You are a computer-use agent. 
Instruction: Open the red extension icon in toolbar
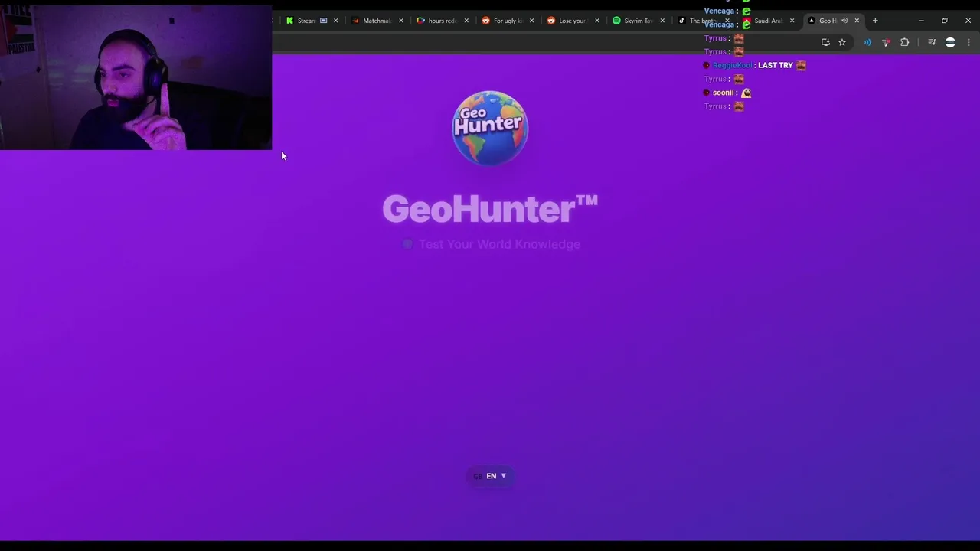[886, 42]
